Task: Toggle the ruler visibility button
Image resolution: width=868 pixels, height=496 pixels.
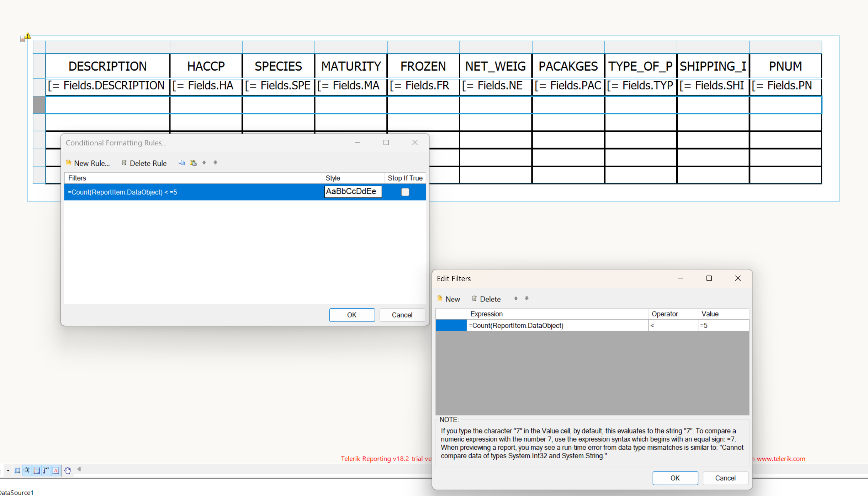Action: (x=46, y=470)
